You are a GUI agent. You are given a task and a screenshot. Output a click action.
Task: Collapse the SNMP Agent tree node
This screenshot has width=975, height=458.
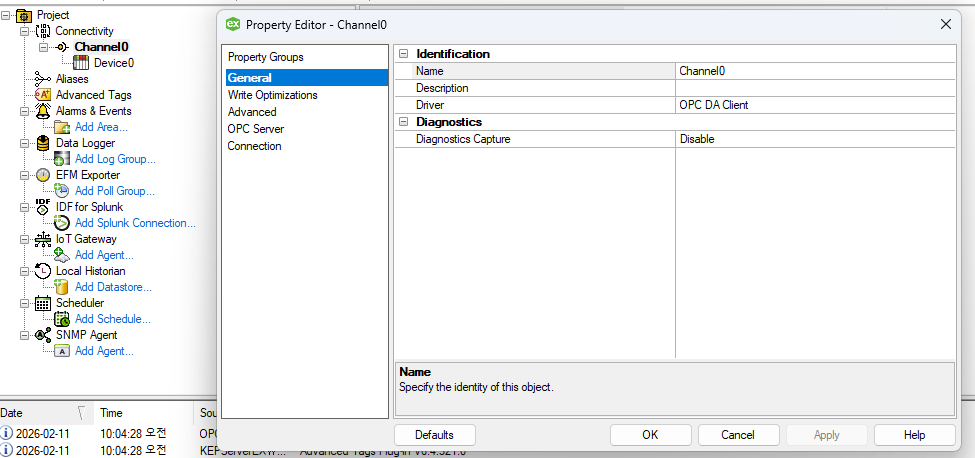(24, 335)
